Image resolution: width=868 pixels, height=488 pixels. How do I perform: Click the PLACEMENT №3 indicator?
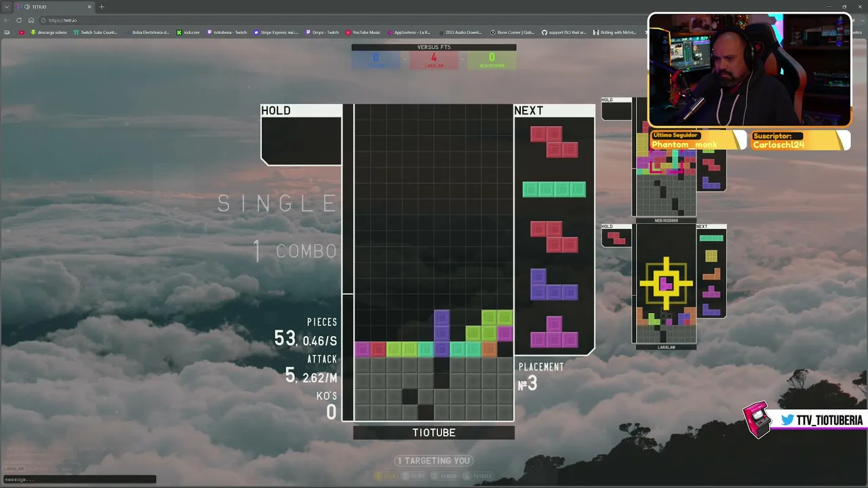pyautogui.click(x=541, y=377)
